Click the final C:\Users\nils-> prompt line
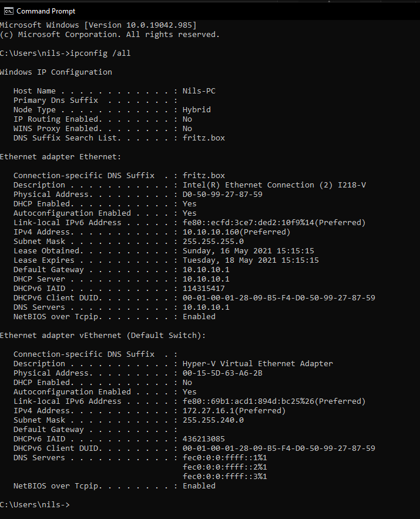The width and height of the screenshot is (420, 519). tap(35, 504)
